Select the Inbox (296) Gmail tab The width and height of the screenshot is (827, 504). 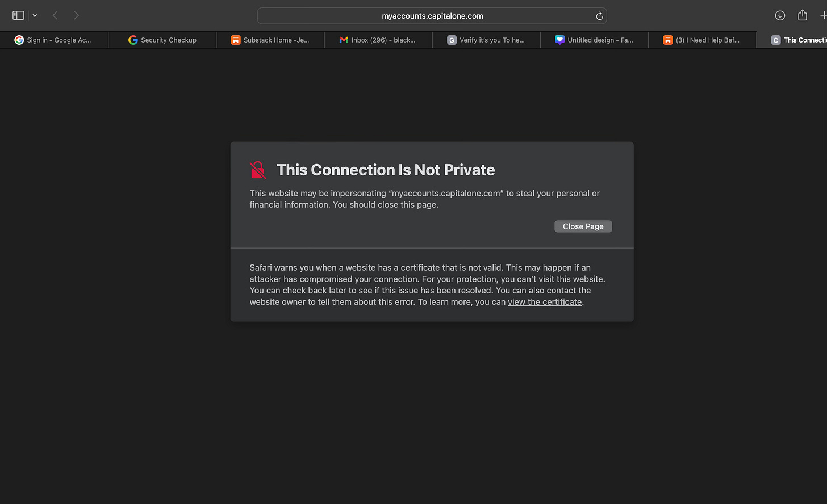(x=378, y=40)
